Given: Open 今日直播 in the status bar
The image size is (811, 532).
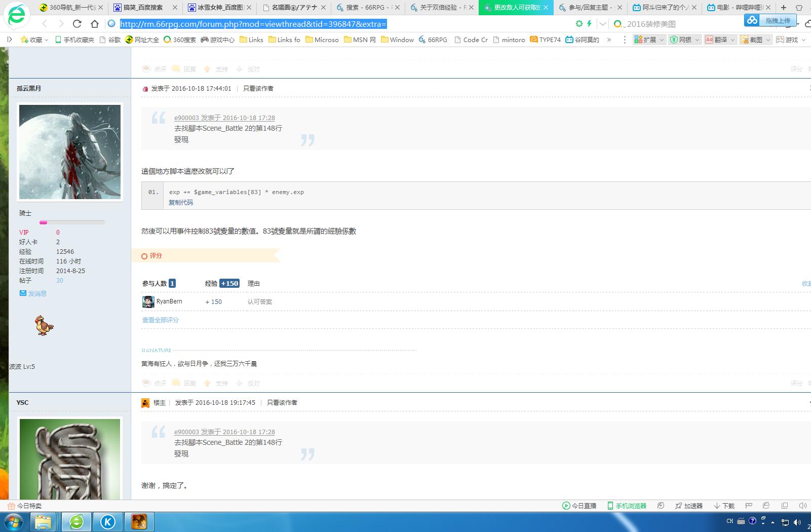Looking at the screenshot, I should 579,506.
